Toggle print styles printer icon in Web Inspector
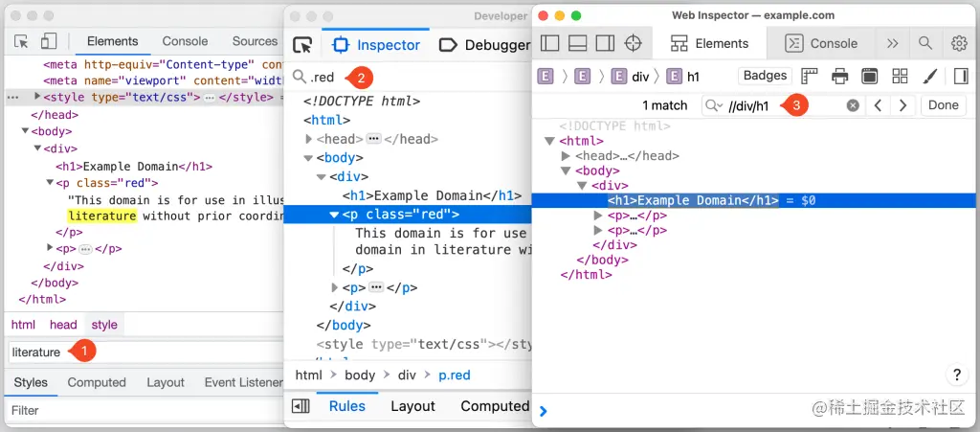Screen dimensions: 980x432 pos(839,77)
